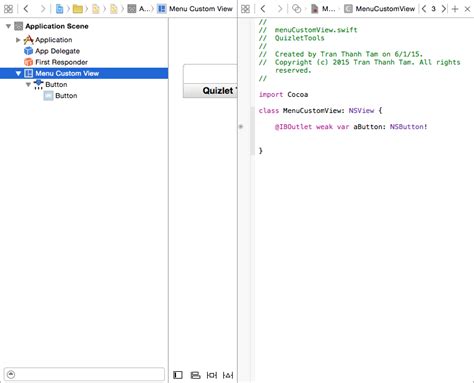This screenshot has width=474, height=383.
Task: Select MenuCustomView class jump bar segment
Action: click(x=380, y=9)
